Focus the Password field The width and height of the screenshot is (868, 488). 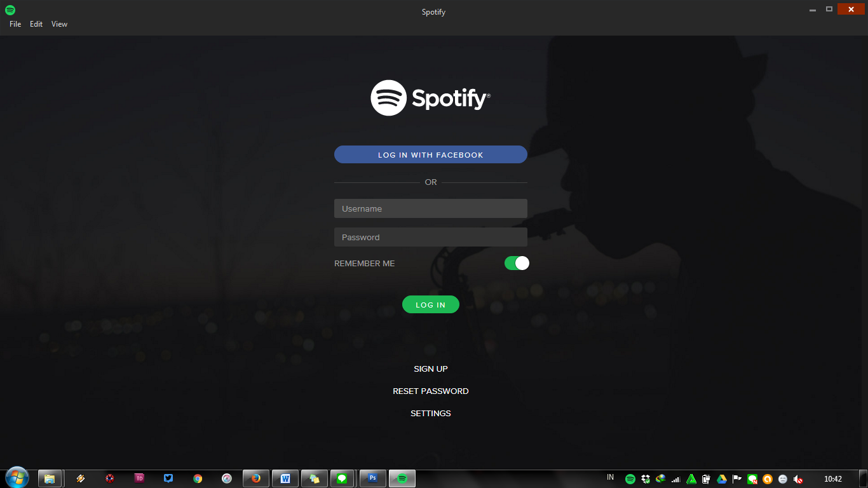(431, 237)
